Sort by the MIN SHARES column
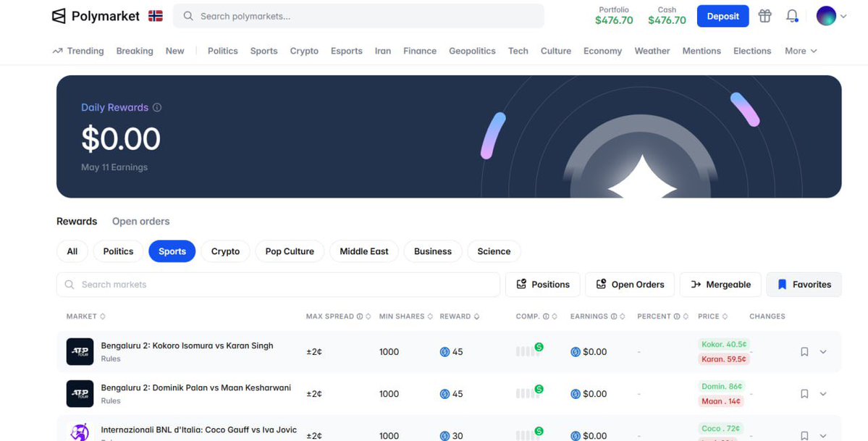 point(406,316)
